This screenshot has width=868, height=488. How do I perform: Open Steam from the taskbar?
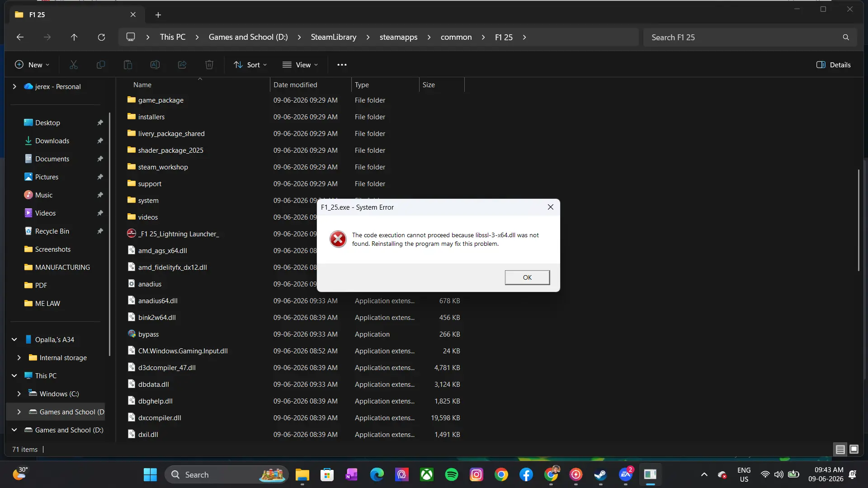tap(600, 474)
